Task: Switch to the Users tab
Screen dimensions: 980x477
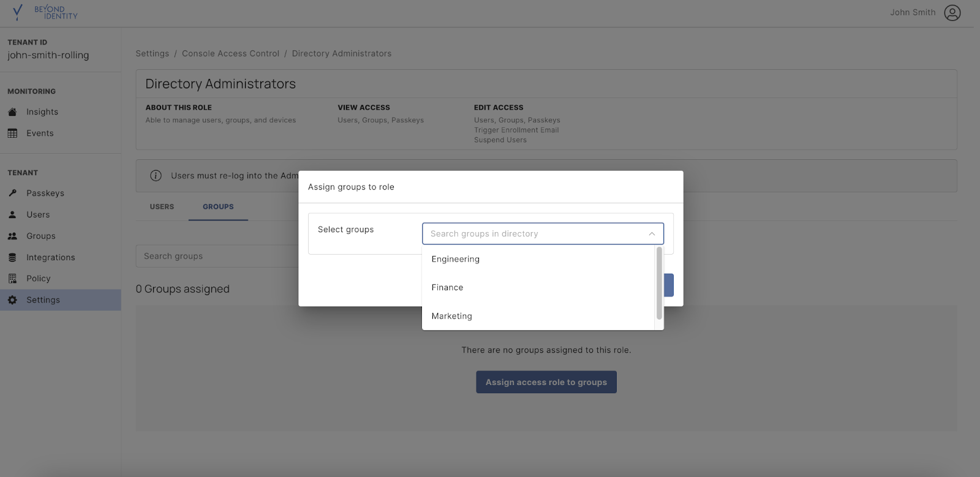Action: [x=162, y=207]
